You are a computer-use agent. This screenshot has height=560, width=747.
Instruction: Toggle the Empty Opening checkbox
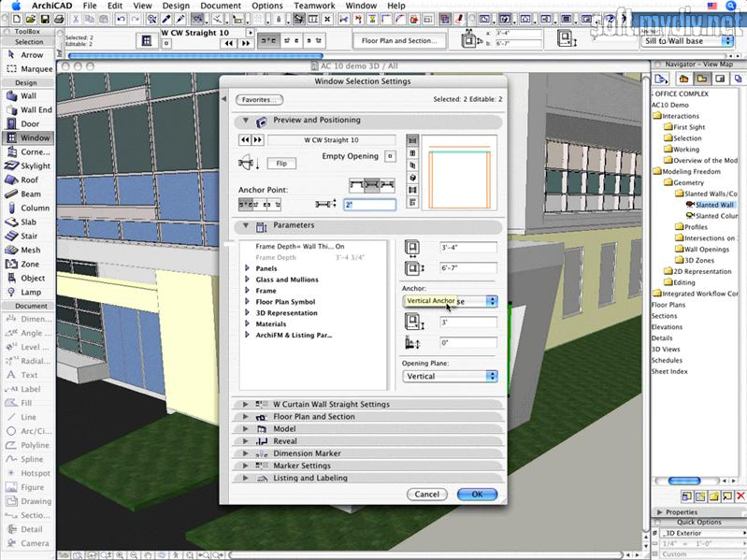(x=390, y=156)
